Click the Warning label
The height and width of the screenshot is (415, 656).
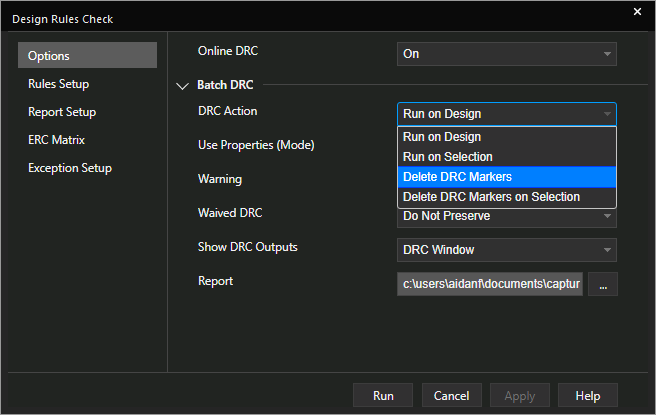220,179
